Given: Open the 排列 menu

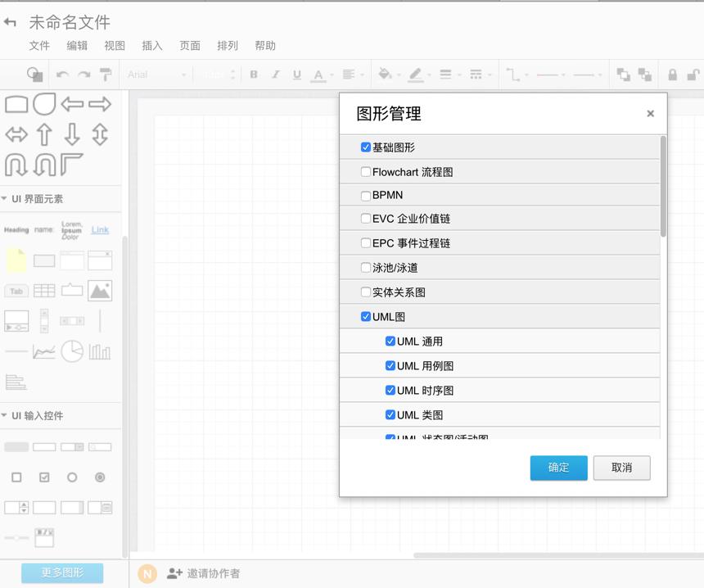Looking at the screenshot, I should pyautogui.click(x=228, y=46).
